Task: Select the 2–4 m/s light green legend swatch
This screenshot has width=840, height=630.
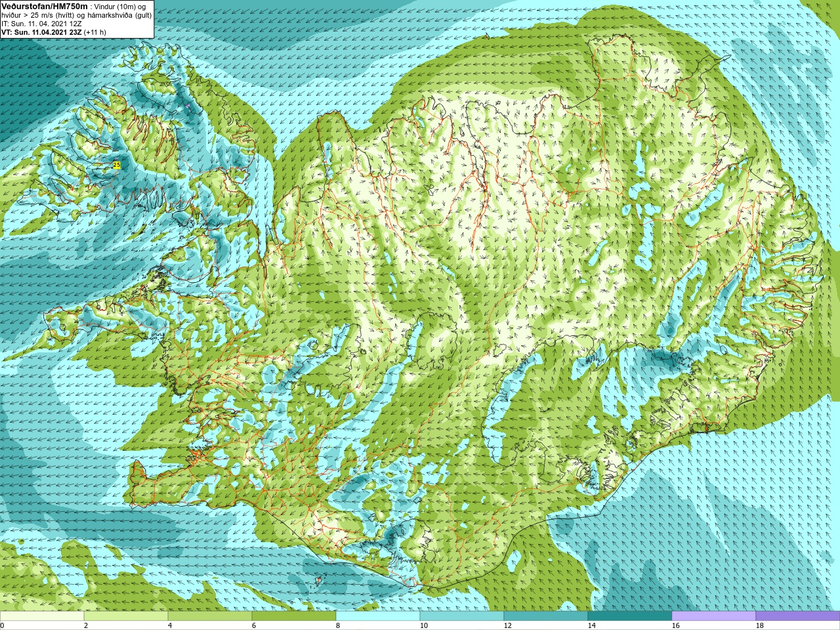Action: click(x=126, y=616)
